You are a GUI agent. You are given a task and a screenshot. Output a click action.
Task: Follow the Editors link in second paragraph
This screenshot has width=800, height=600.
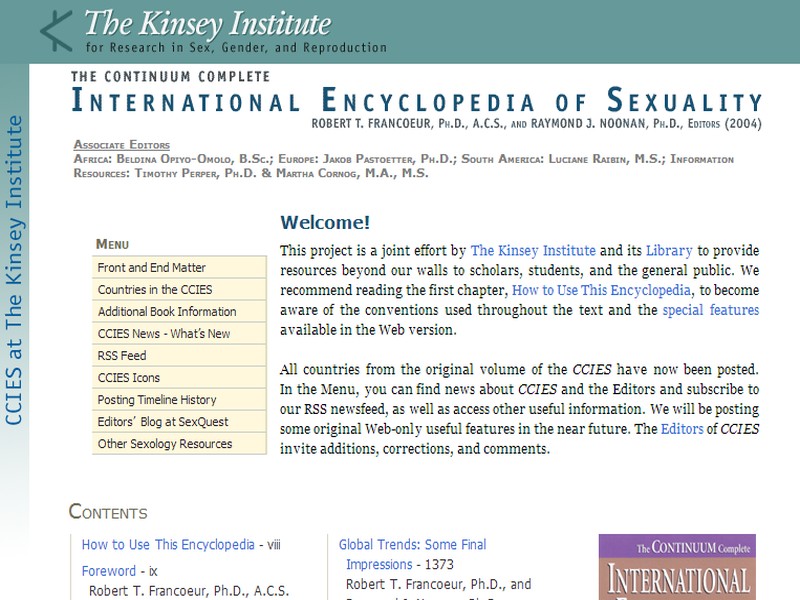pyautogui.click(x=682, y=429)
